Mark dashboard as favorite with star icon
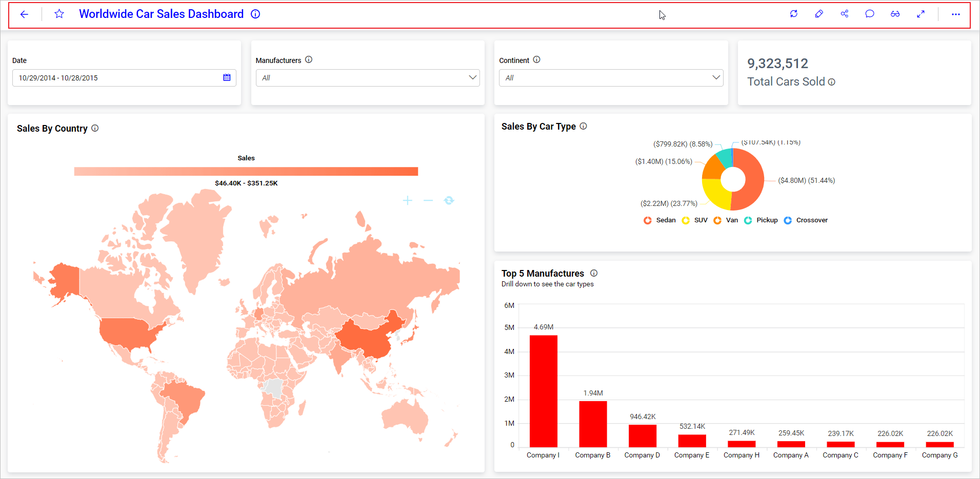The width and height of the screenshot is (980, 479). pos(59,14)
